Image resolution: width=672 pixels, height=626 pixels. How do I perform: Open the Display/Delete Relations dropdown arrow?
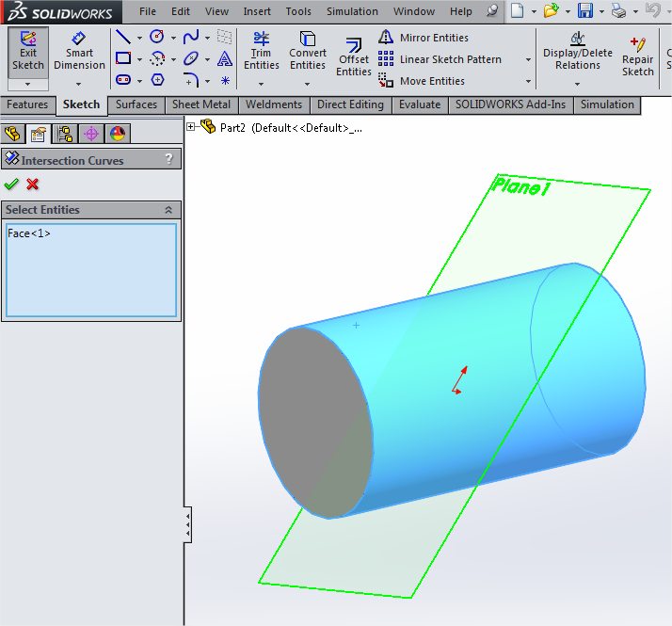[x=577, y=84]
